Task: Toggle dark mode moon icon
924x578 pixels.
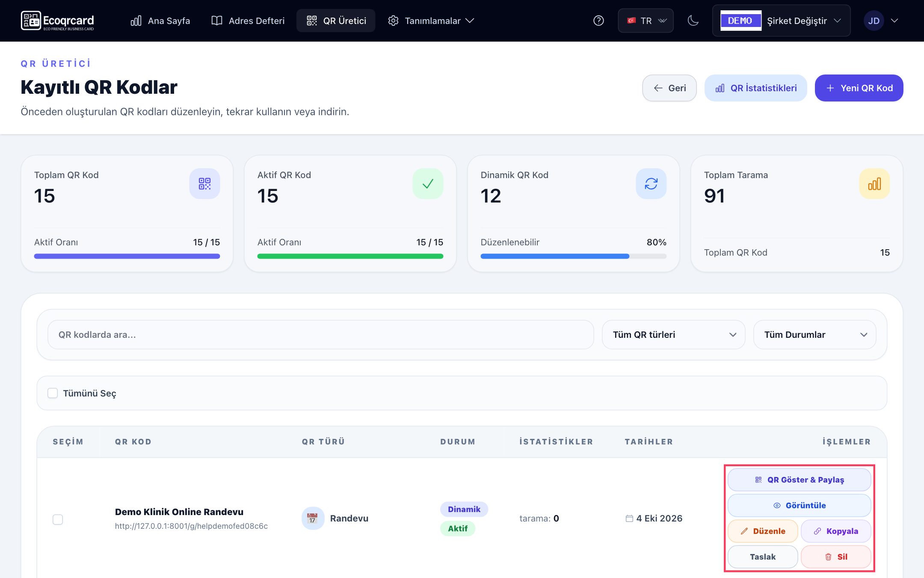Action: click(693, 21)
